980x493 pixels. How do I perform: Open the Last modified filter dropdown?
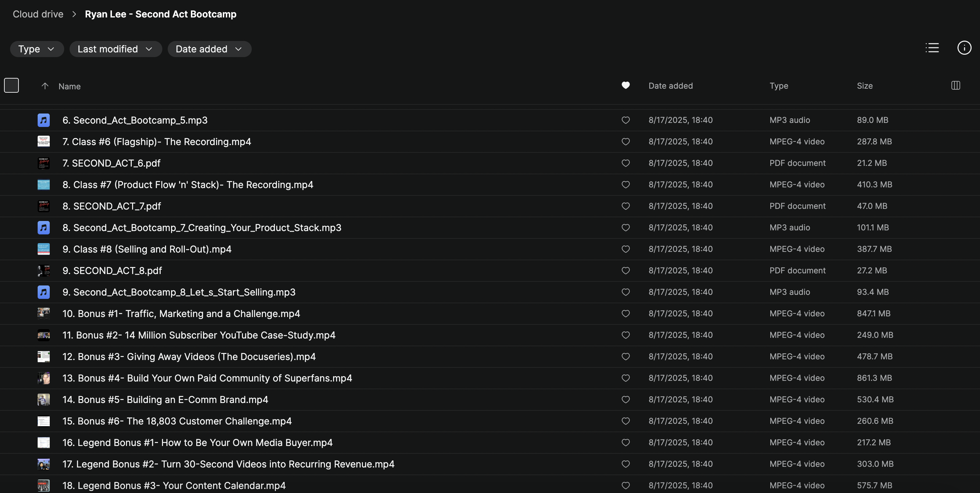pyautogui.click(x=115, y=49)
